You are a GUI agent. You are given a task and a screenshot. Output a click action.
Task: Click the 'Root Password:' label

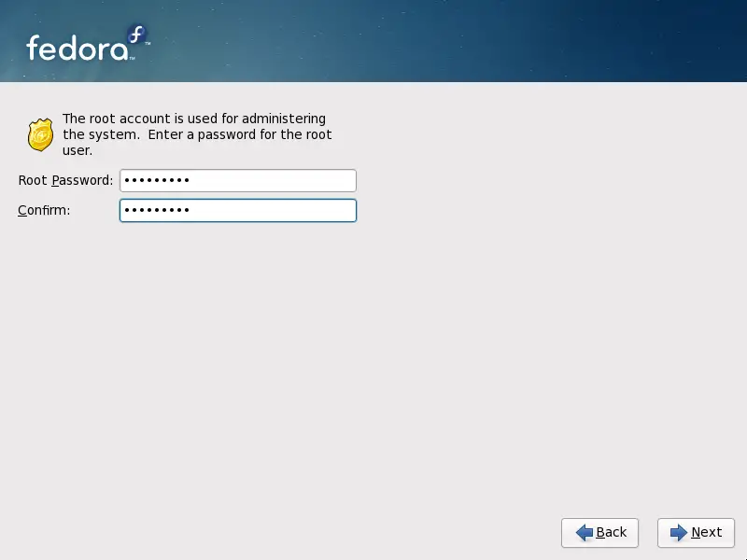coord(64,180)
